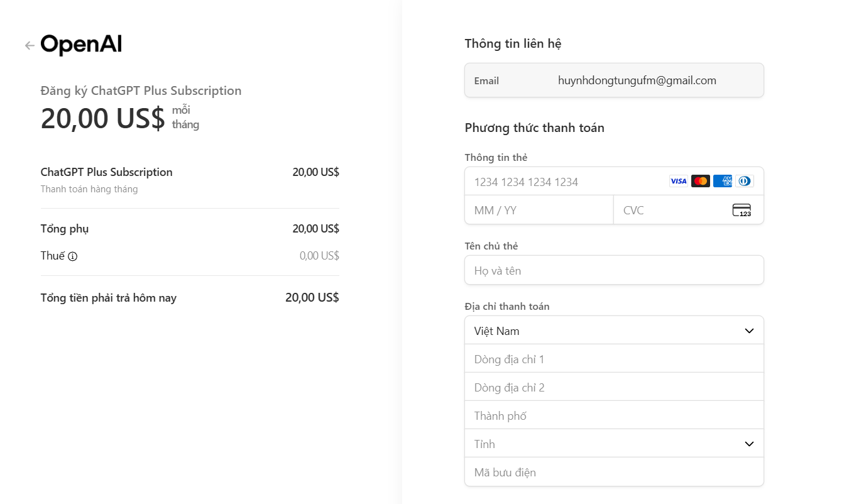The image size is (854, 504).
Task: Click the email address huynhdongtungufm@gmail.com
Action: 637,80
